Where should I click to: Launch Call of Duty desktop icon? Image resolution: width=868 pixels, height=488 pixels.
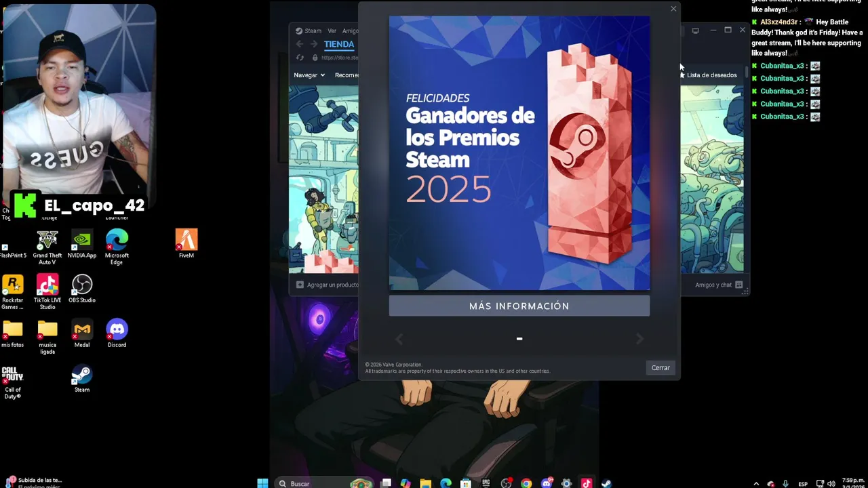click(13, 382)
